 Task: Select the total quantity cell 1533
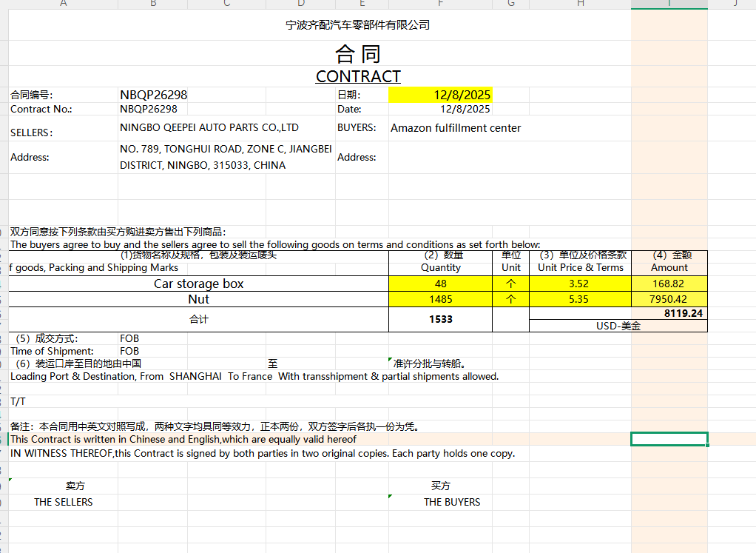[x=440, y=319]
